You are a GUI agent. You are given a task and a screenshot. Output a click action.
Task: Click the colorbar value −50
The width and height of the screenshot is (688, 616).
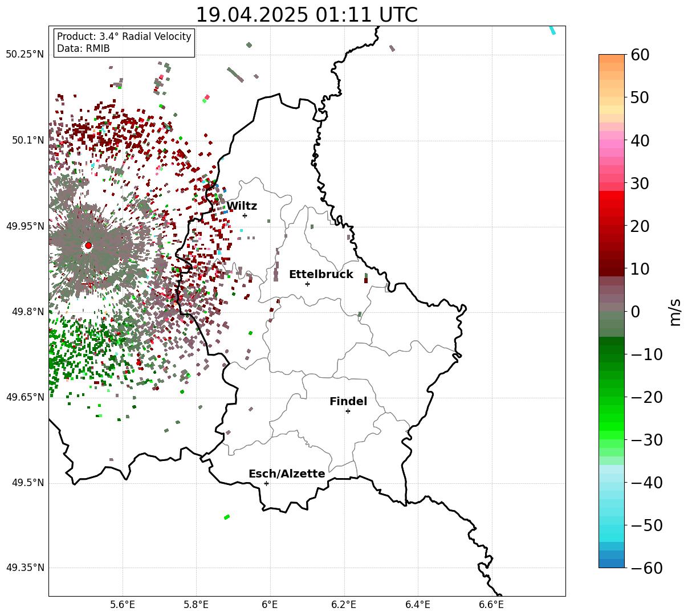[x=646, y=525]
